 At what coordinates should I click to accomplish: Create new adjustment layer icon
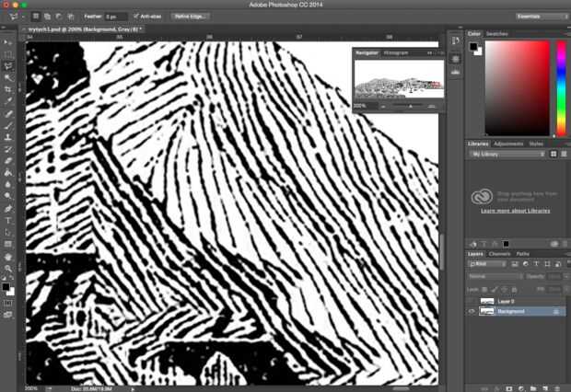point(521,388)
